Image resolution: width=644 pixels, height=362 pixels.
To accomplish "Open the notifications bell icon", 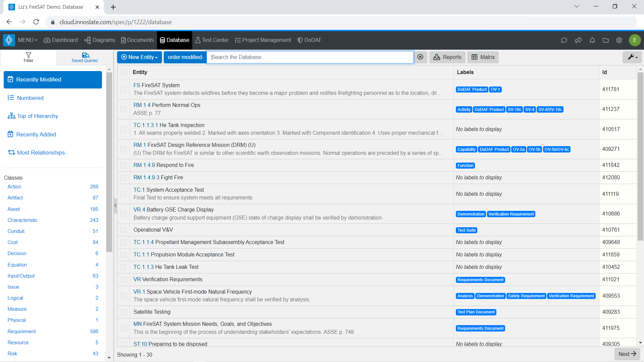I will (x=592, y=40).
